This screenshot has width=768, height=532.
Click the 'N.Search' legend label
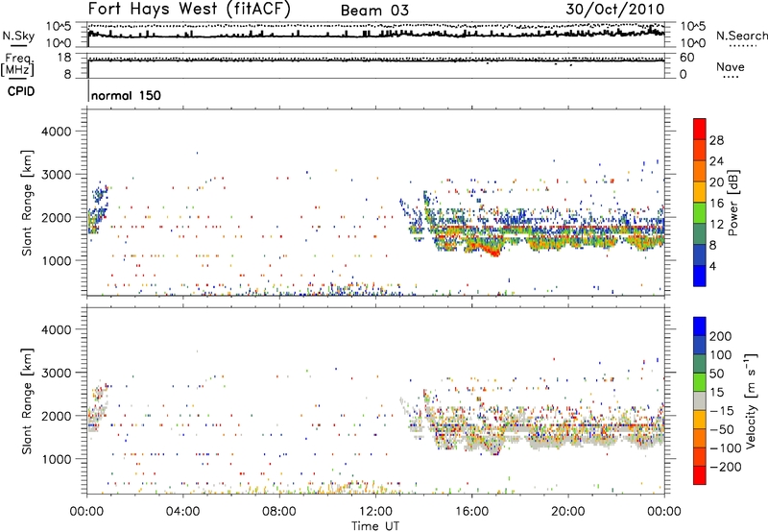(741, 36)
